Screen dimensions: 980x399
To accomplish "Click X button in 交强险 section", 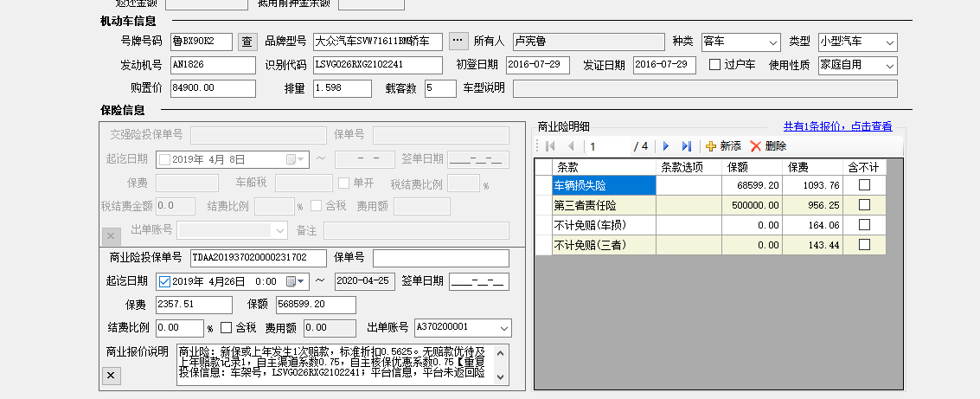I will 111,235.
